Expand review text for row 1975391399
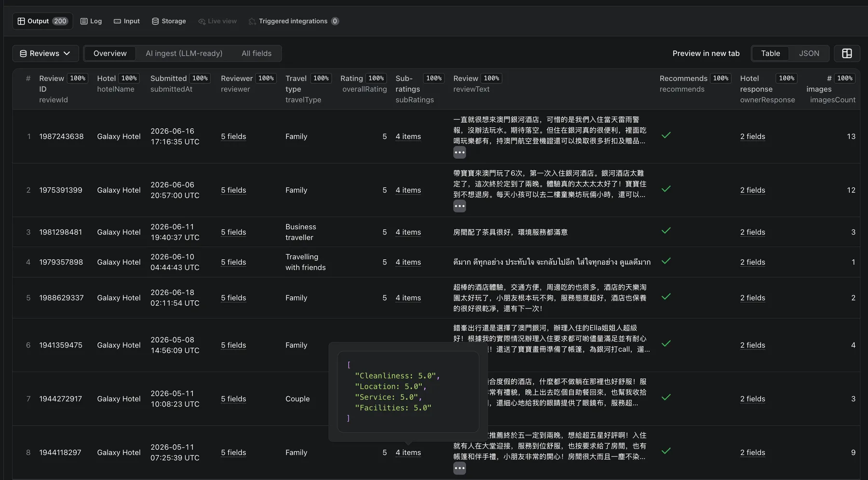The width and height of the screenshot is (868, 480). [x=460, y=206]
